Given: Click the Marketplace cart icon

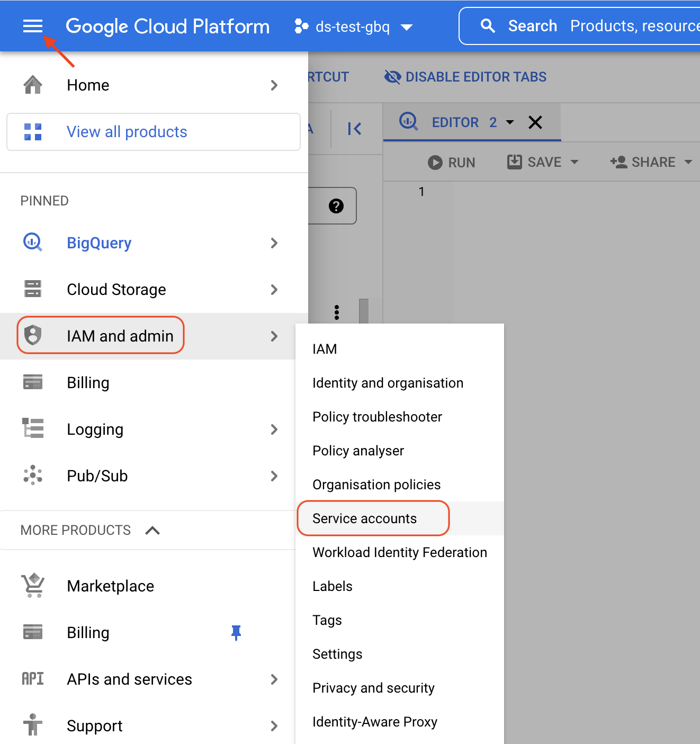Looking at the screenshot, I should click(33, 586).
